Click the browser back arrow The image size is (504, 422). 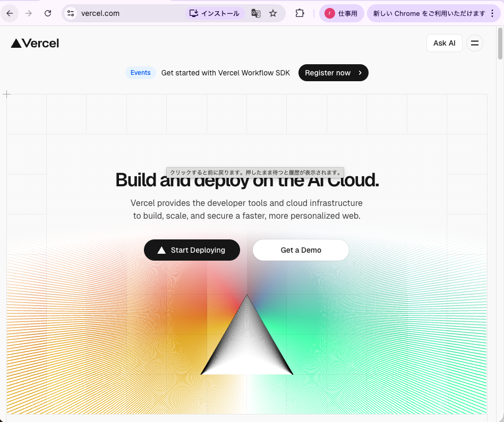tap(10, 13)
